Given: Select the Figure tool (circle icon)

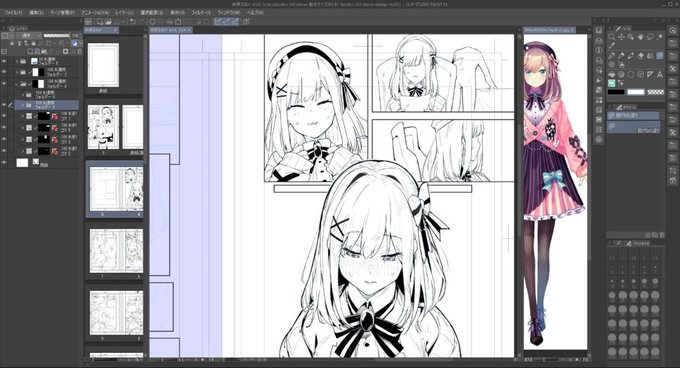Looking at the screenshot, I should click(631, 74).
